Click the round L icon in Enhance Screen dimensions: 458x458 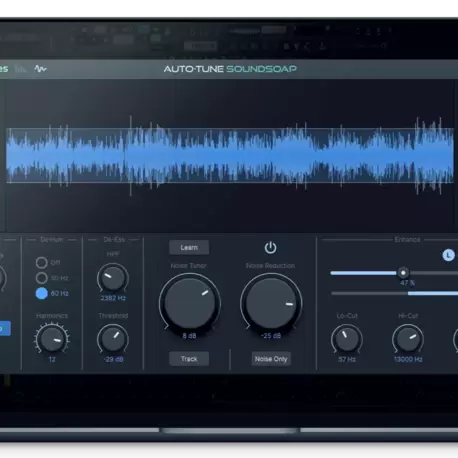pos(448,255)
